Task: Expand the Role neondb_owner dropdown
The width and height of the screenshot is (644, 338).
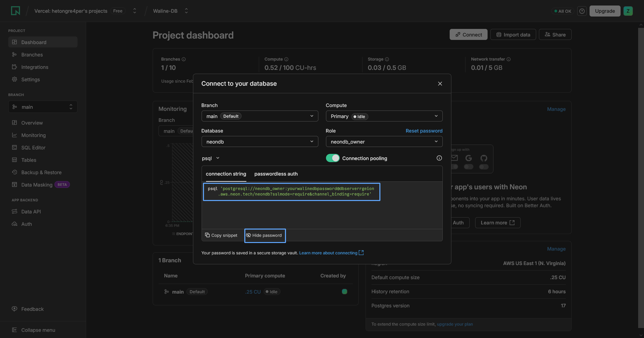Action: tap(384, 142)
